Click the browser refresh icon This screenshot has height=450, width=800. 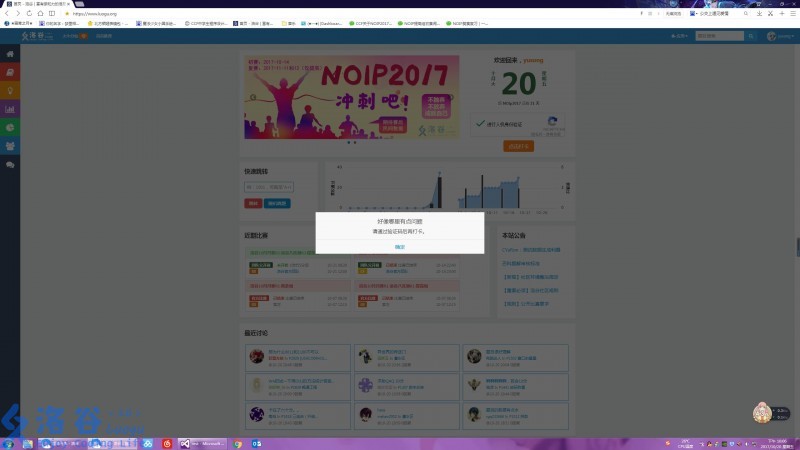click(28, 13)
